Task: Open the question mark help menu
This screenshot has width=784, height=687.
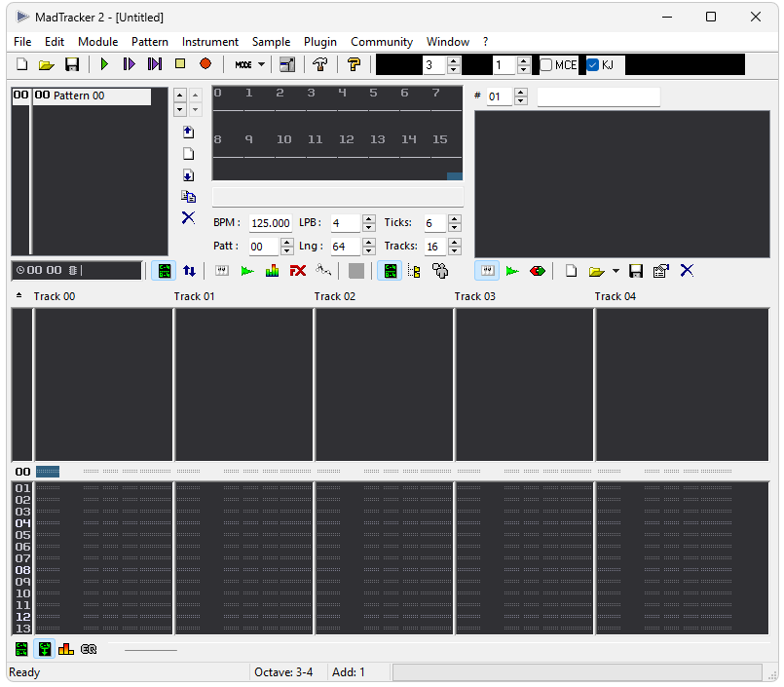Action: 485,42
